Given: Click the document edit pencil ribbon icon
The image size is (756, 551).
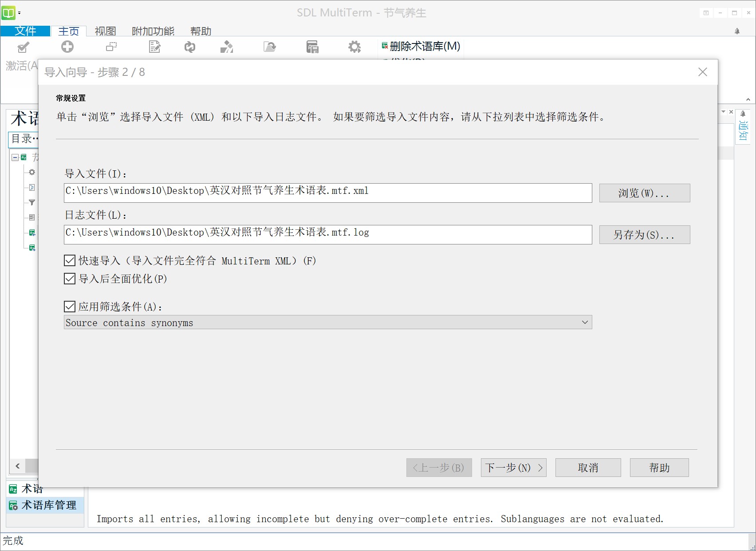Looking at the screenshot, I should pos(155,47).
